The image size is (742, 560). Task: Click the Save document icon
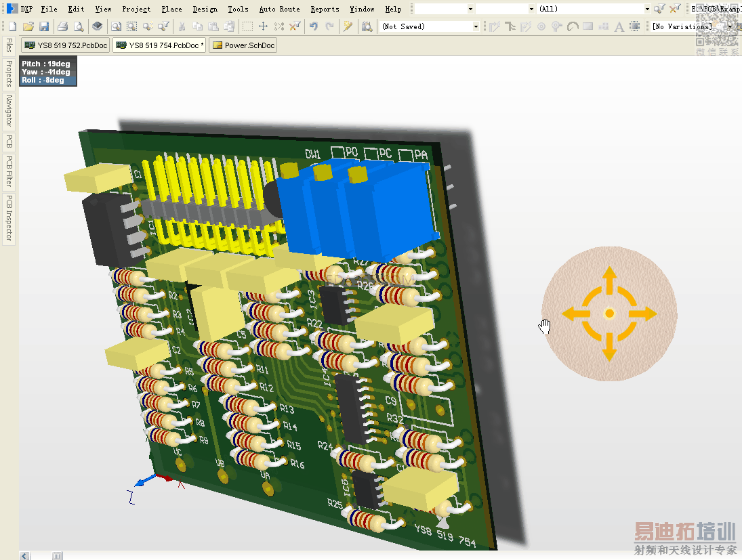pyautogui.click(x=44, y=26)
